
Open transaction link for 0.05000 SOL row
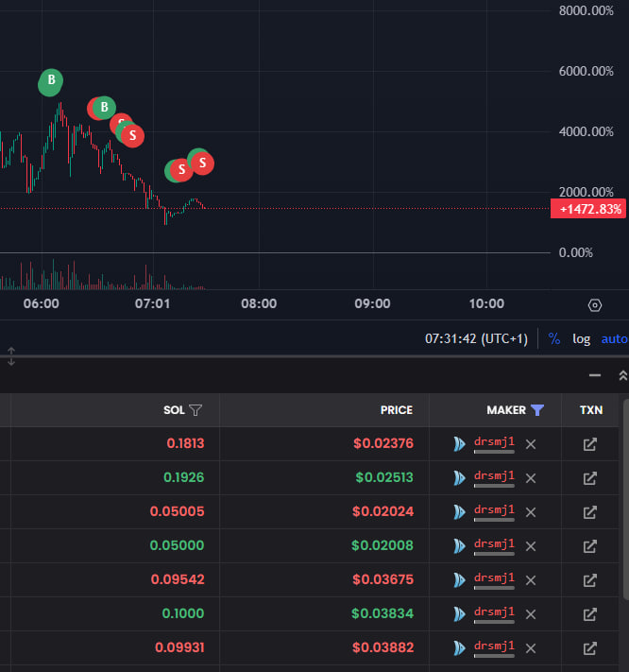(x=590, y=546)
